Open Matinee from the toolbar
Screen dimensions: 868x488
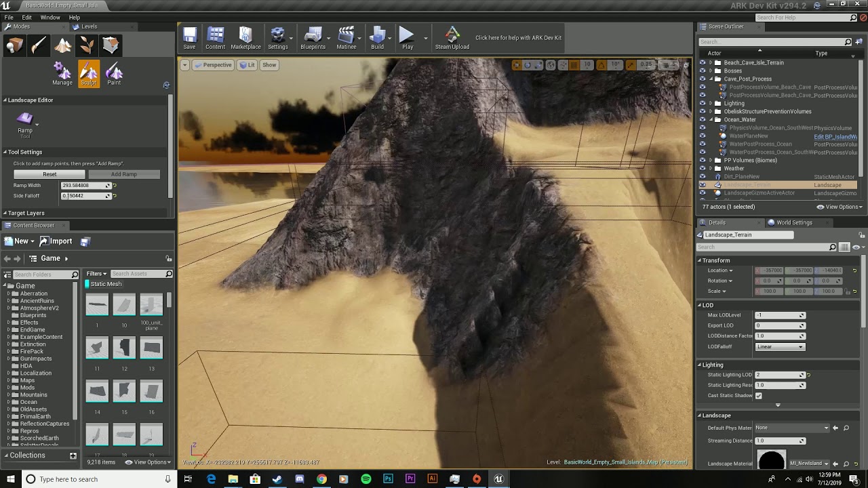(346, 38)
